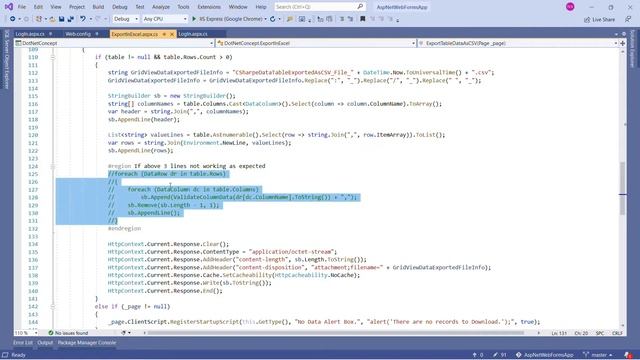Switch to the Web.config tab
Image resolution: width=640 pixels, height=360 pixels.
pos(78,34)
